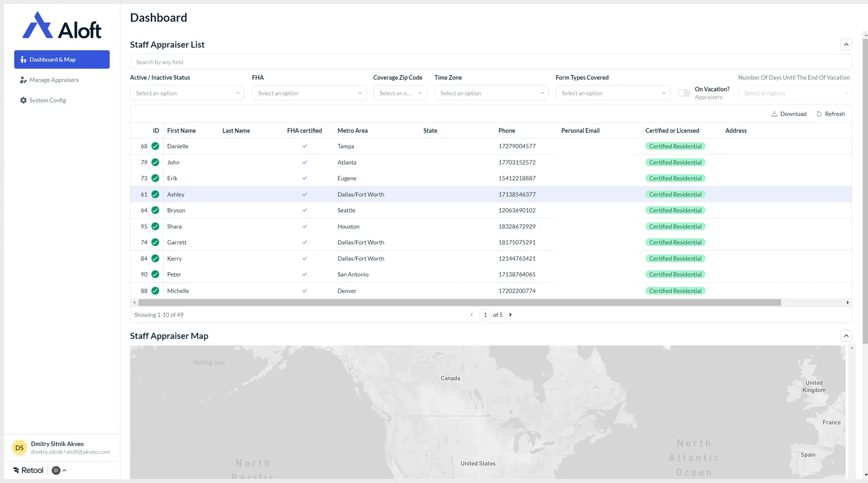Click green status icon for Shara row
The width and height of the screenshot is (868, 483).
tap(155, 227)
